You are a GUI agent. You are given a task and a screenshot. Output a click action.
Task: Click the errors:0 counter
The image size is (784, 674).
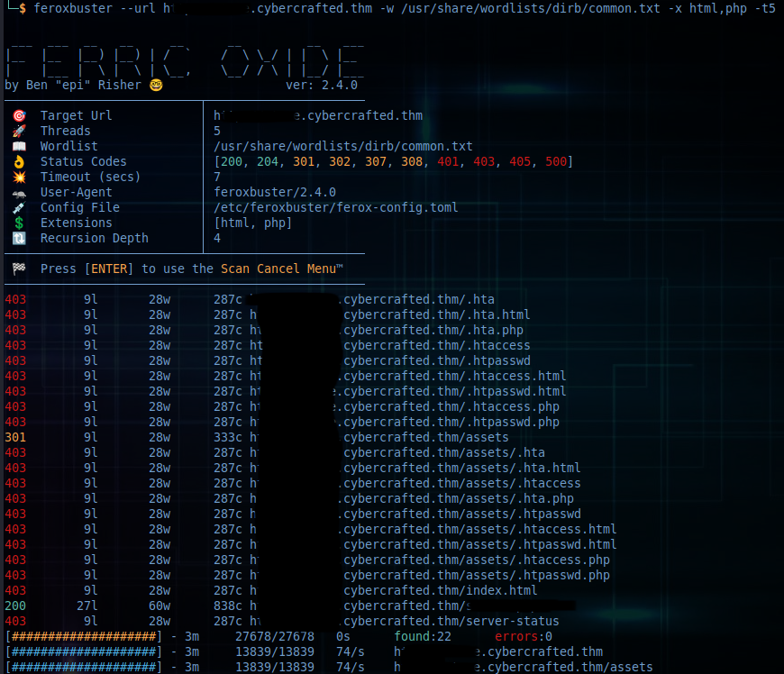click(x=524, y=636)
